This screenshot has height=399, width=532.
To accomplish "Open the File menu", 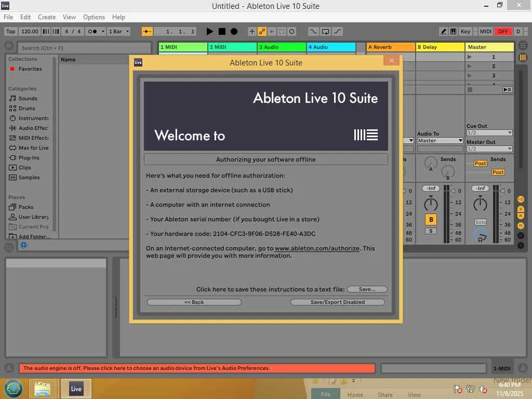I will tap(8, 17).
